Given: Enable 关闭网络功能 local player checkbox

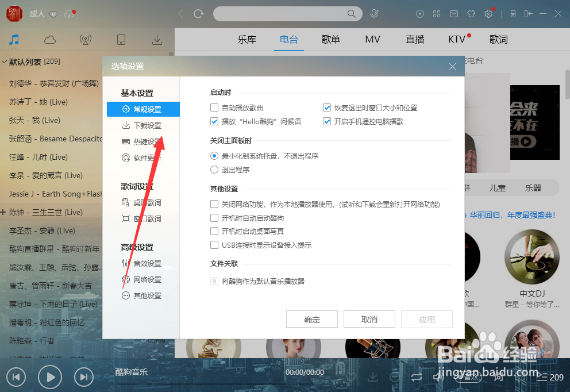Looking at the screenshot, I should [x=214, y=205].
